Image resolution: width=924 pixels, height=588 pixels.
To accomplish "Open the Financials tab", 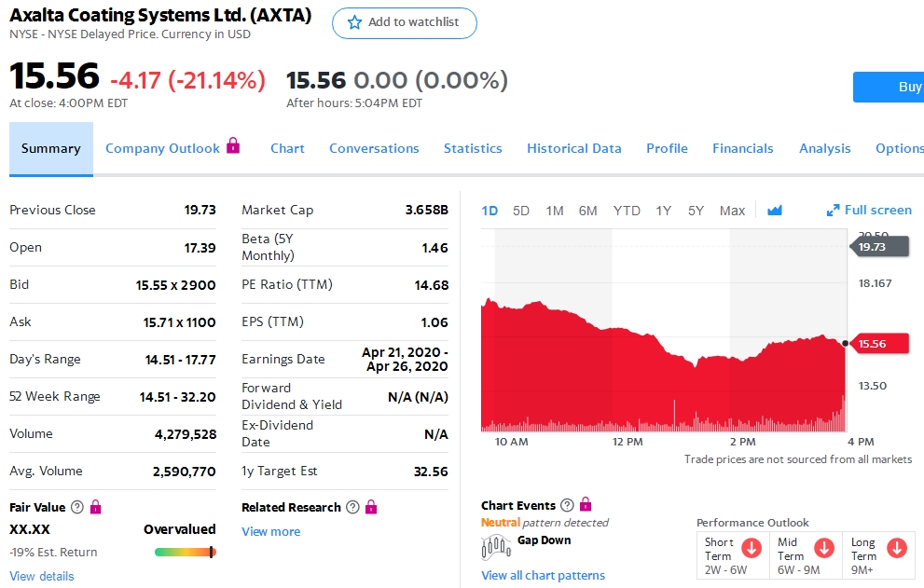I will (742, 148).
